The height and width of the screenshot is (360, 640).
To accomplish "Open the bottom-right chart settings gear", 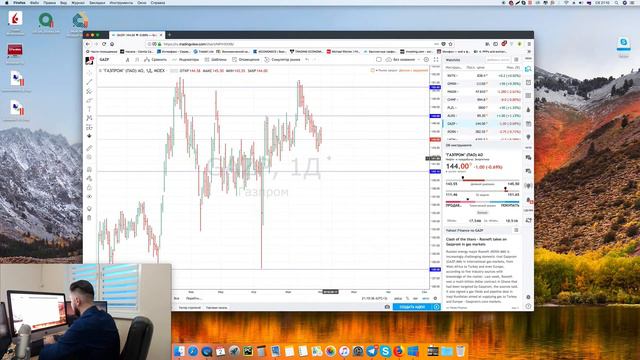I will tap(435, 298).
